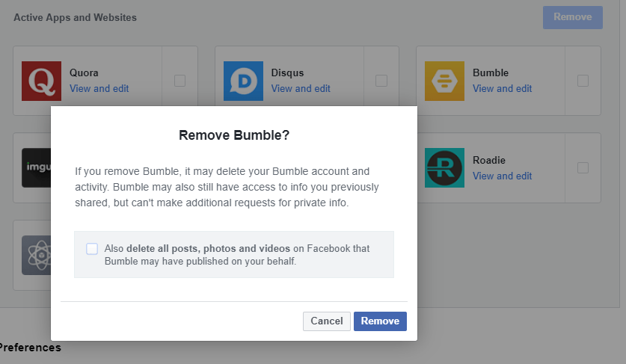626x364 pixels.
Task: Click the 'If you remove Bumble' warning paragraph
Action: [227, 187]
